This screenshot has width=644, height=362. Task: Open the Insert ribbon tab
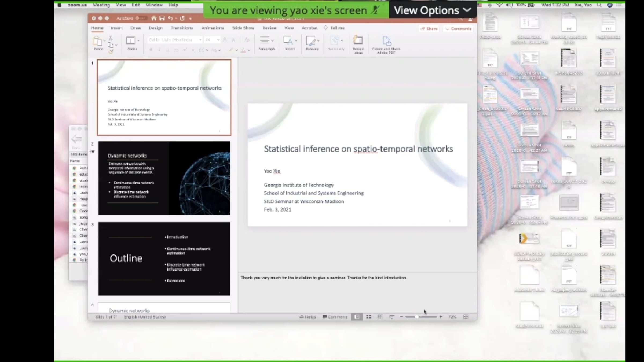click(x=116, y=28)
